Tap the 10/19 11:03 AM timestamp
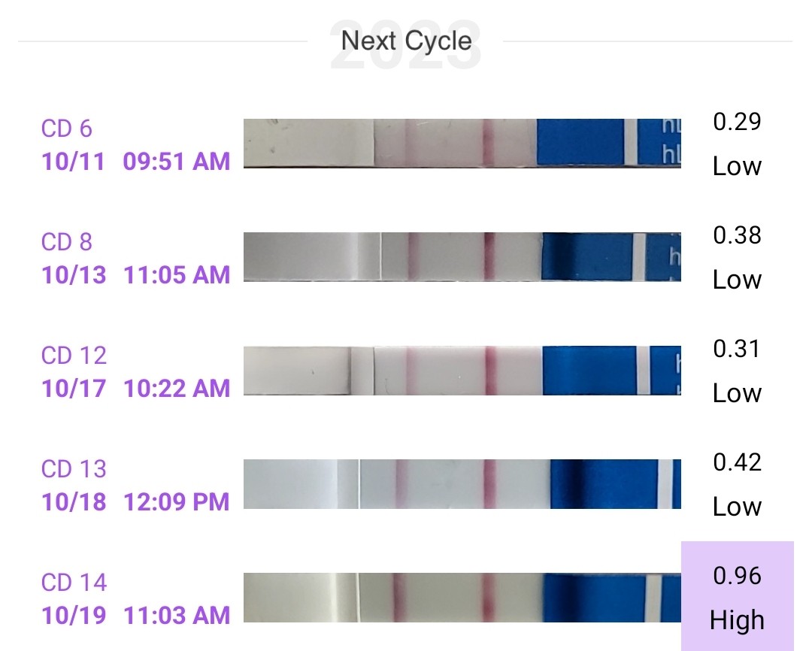 [x=136, y=615]
